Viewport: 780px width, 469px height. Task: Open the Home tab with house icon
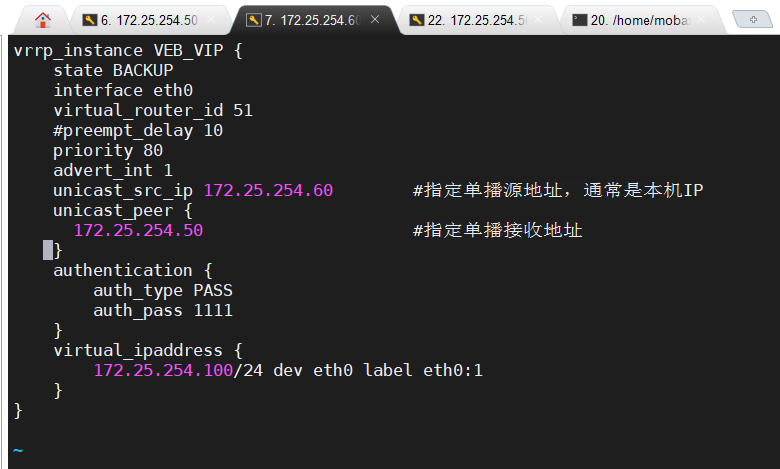[x=43, y=20]
